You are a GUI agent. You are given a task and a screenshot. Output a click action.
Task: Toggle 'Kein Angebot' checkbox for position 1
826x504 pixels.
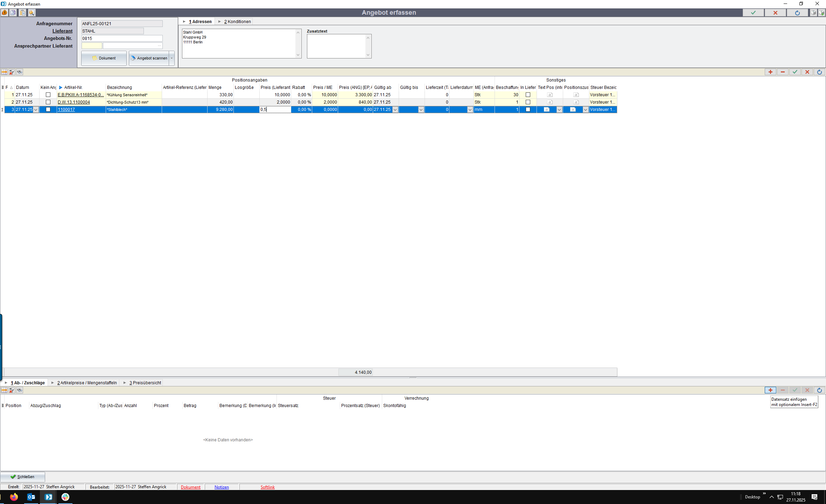tap(48, 95)
